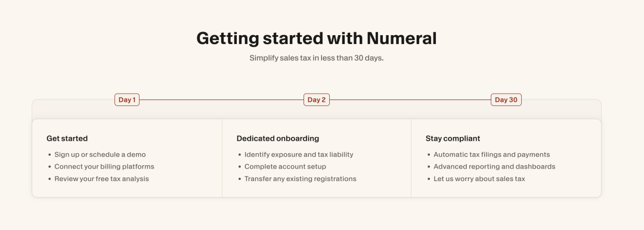Click the Stay compliant card title
The height and width of the screenshot is (230, 644).
click(x=453, y=138)
